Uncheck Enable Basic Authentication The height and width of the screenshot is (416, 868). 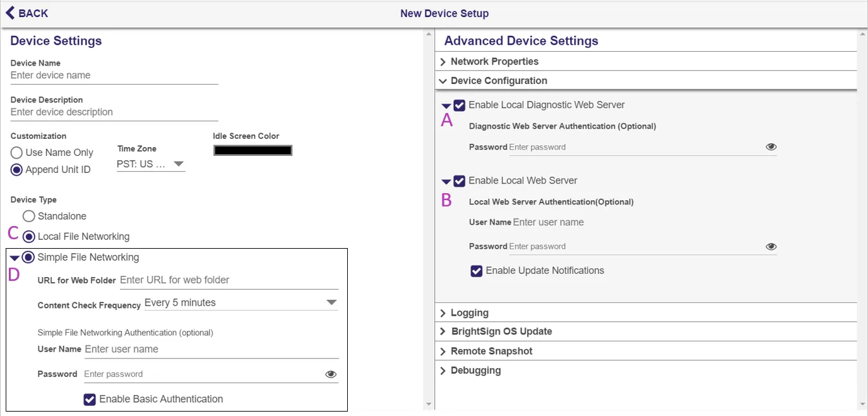(90, 400)
